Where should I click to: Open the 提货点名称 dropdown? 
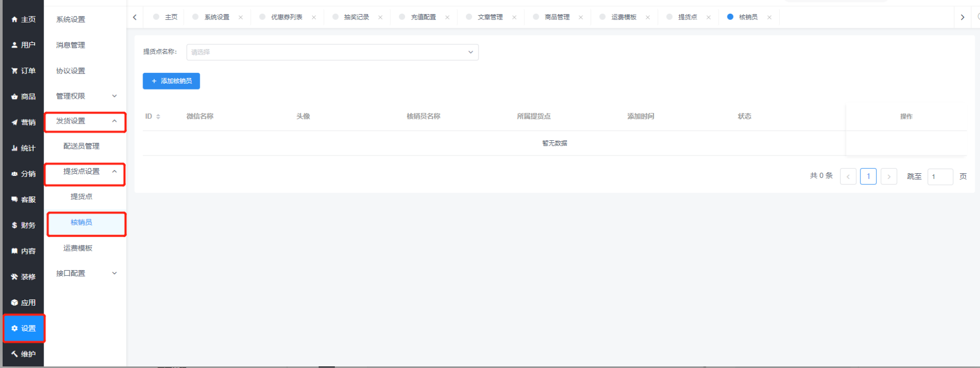pyautogui.click(x=332, y=52)
